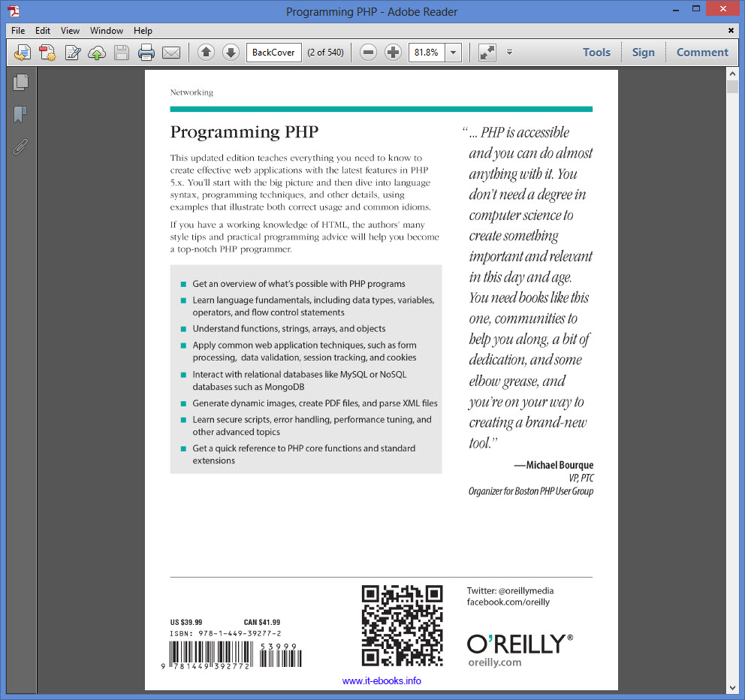Open Page Thumbnails panel in sidebar
The image size is (745, 700).
[20, 82]
